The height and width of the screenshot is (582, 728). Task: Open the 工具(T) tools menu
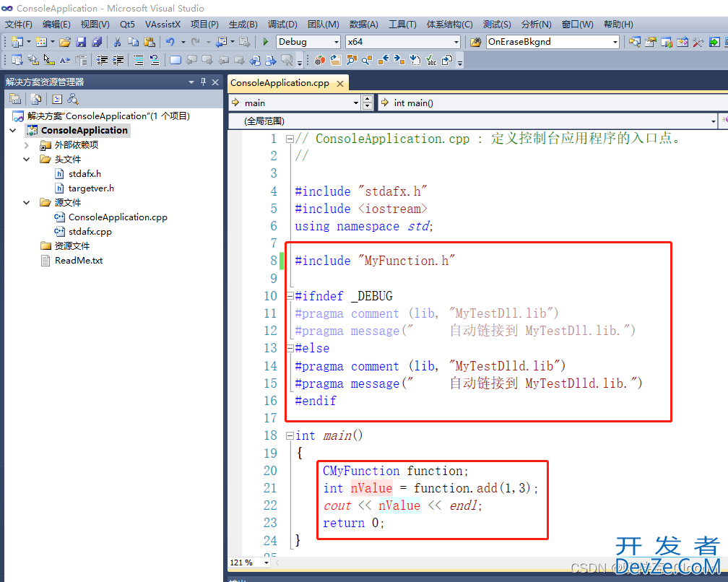tap(402, 24)
